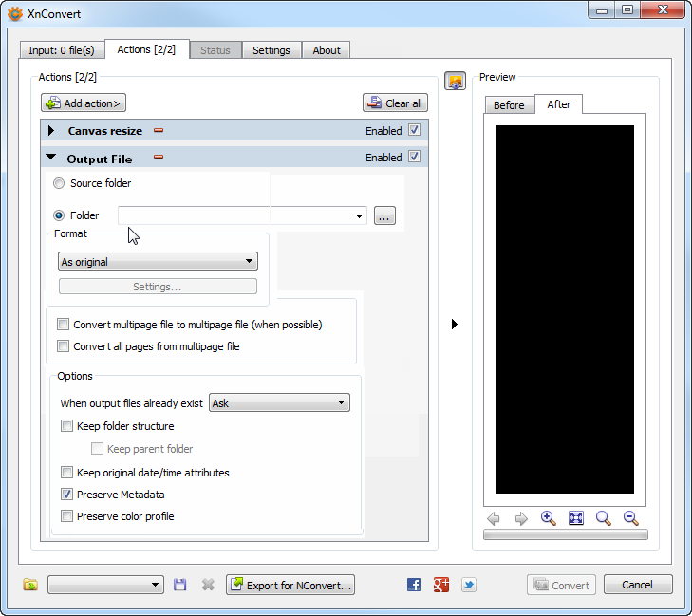Delete the script with X icon

[x=208, y=585]
